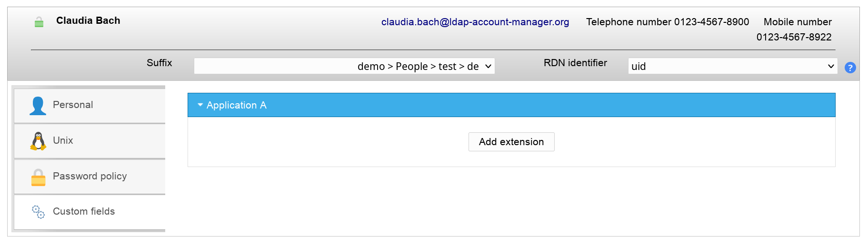Screen dimensions: 868x247
Task: Click the Unix penguin icon
Action: tap(38, 141)
